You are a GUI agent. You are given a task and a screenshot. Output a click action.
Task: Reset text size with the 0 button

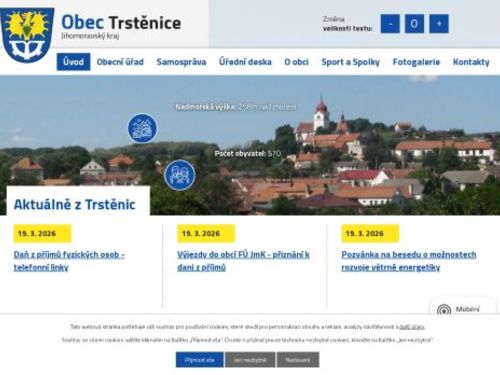coord(414,24)
